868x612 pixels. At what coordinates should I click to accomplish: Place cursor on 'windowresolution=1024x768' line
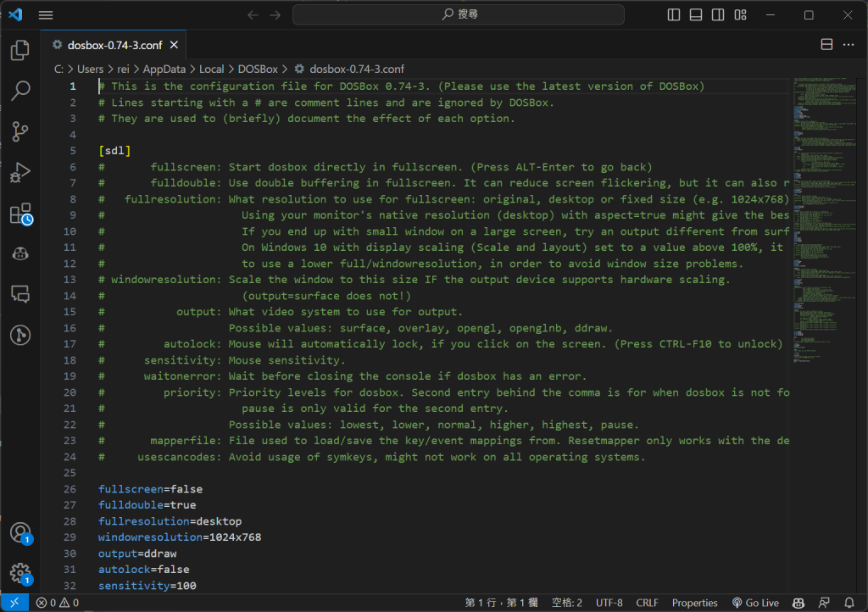point(180,537)
